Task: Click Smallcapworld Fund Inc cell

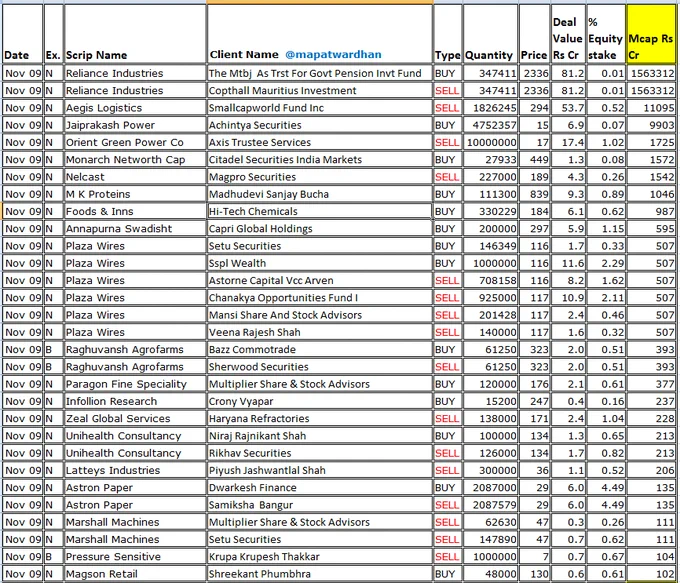Action: click(x=320, y=108)
